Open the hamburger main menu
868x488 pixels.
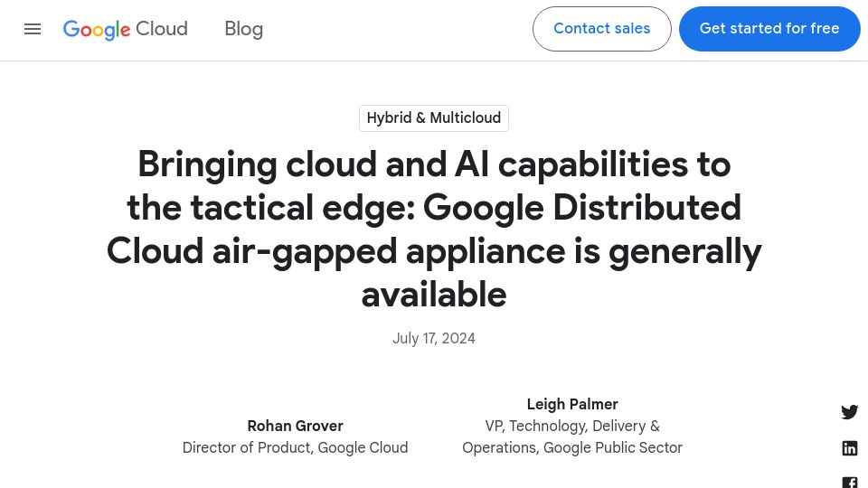pyautogui.click(x=33, y=29)
